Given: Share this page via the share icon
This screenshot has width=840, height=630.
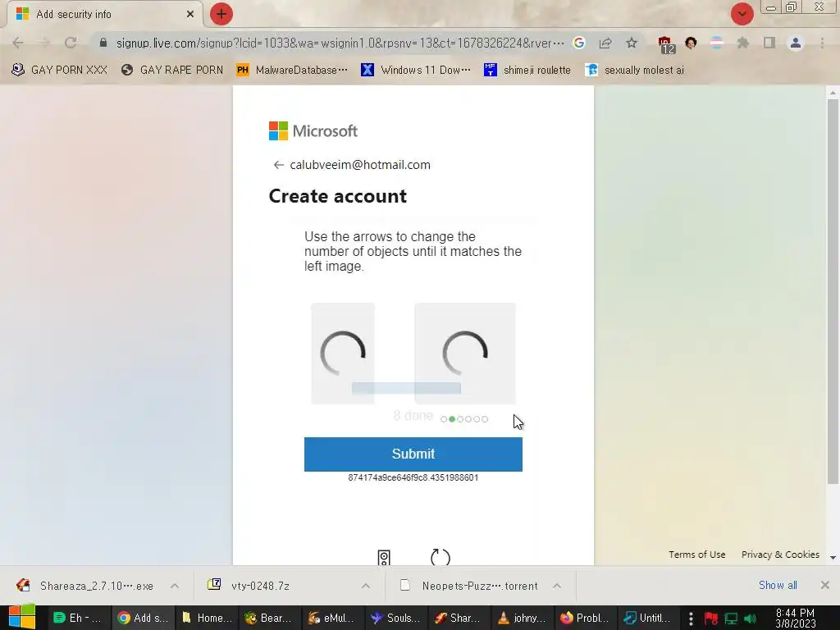Looking at the screenshot, I should pos(605,43).
